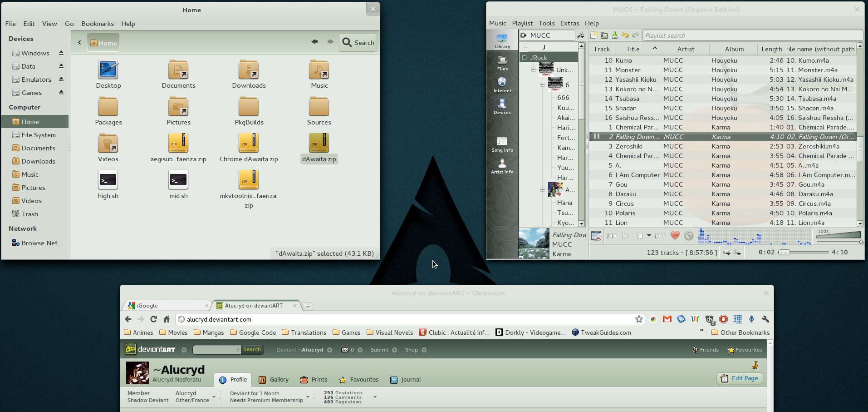This screenshot has height=412, width=868.
Task: Reload the page in Chromium
Action: [x=153, y=319]
